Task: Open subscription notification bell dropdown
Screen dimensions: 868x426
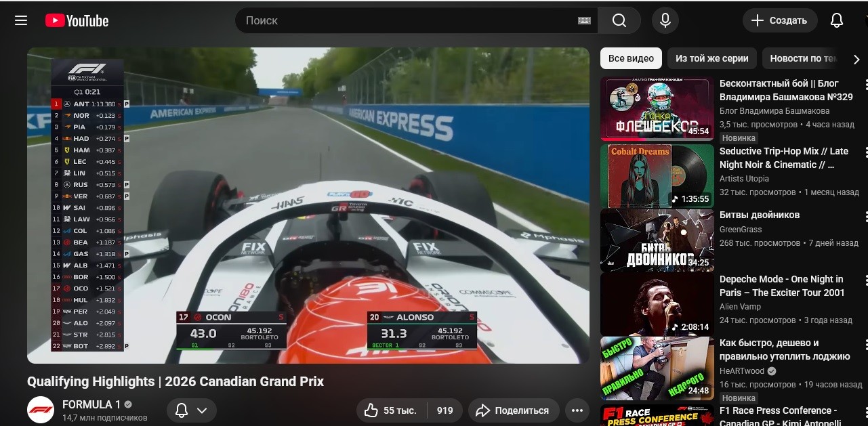Action: 192,410
